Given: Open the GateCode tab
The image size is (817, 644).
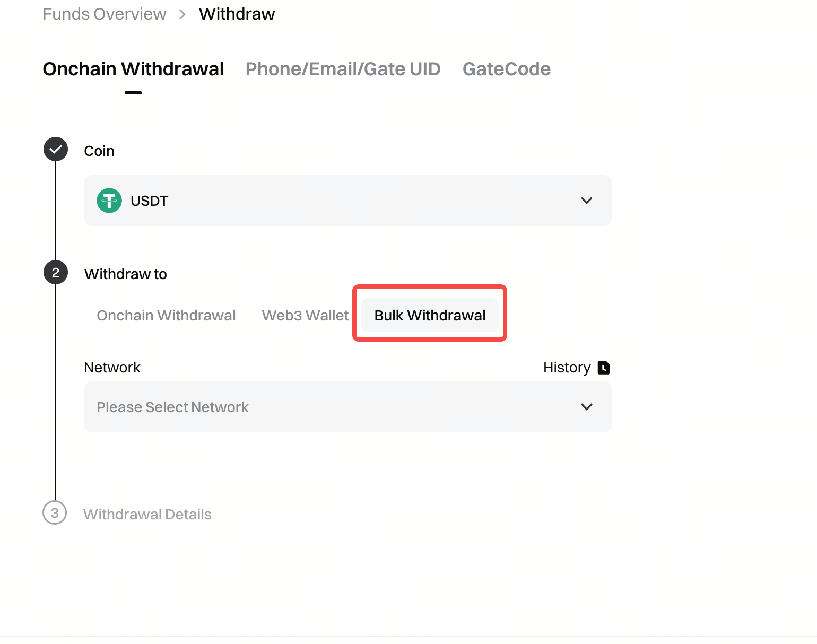Looking at the screenshot, I should coord(506,69).
